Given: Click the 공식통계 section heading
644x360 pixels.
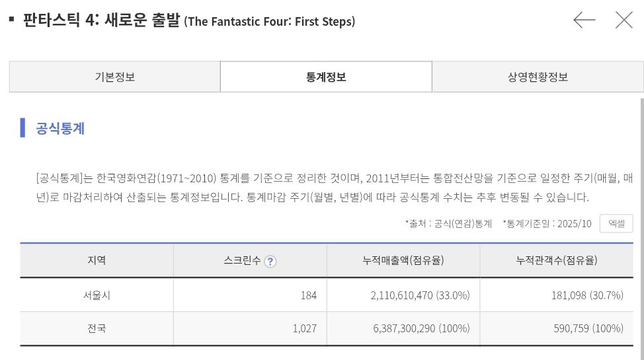Looking at the screenshot, I should click(x=60, y=128).
